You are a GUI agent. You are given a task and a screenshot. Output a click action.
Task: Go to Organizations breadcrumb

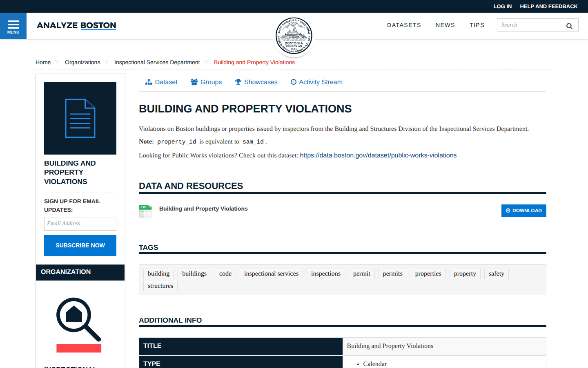click(x=82, y=62)
